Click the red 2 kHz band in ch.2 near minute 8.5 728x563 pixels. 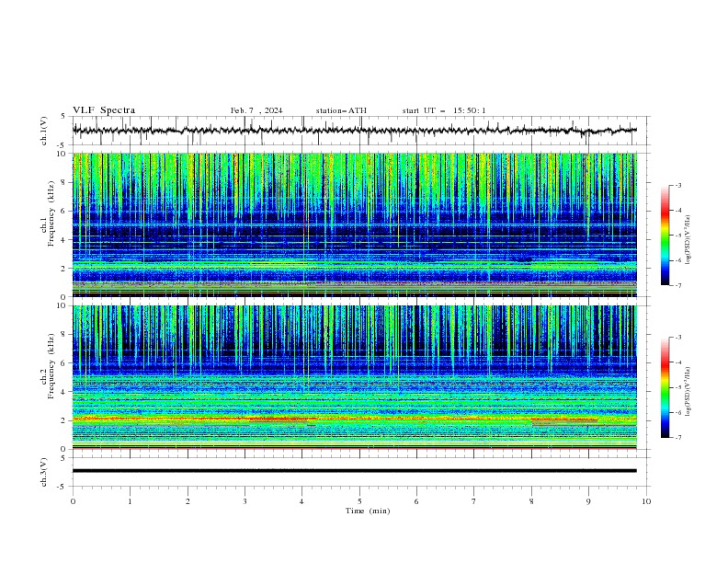pyautogui.click(x=564, y=419)
